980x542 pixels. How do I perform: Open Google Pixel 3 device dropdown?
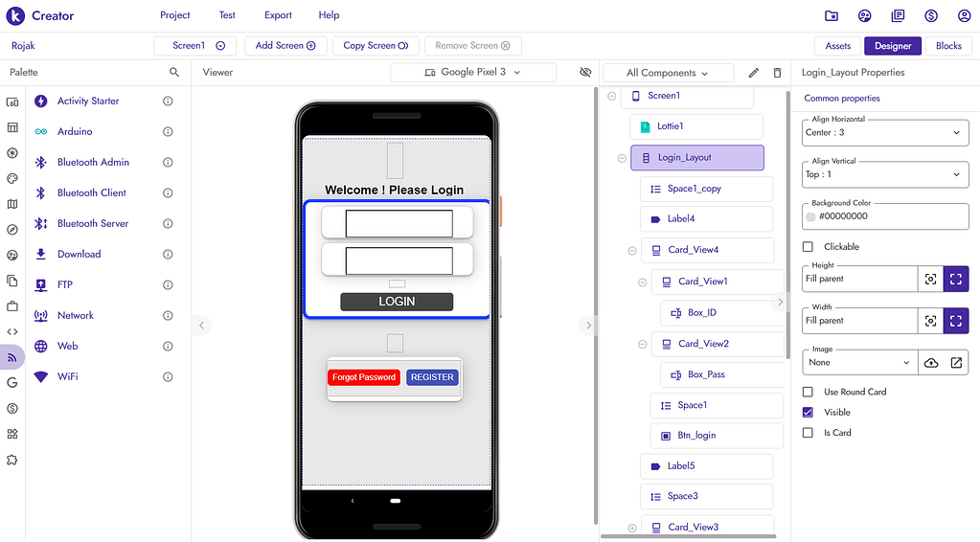tap(473, 73)
